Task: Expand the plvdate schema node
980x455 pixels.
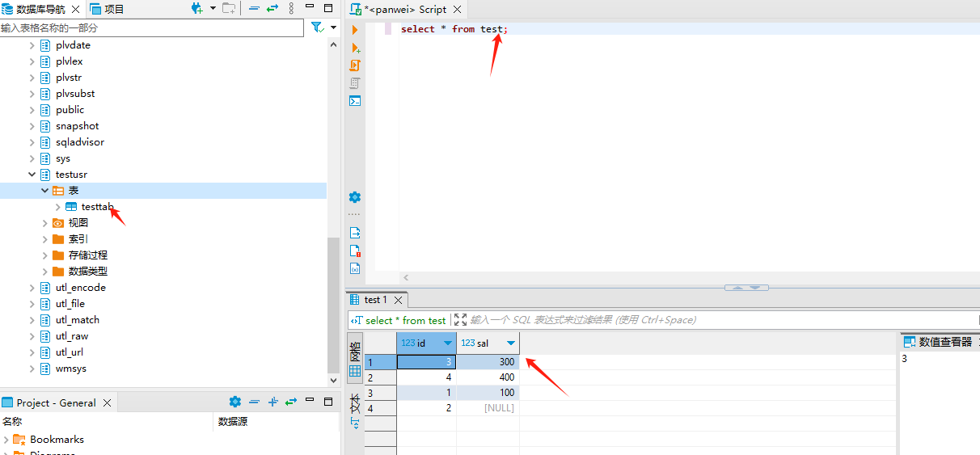Action: (x=32, y=45)
